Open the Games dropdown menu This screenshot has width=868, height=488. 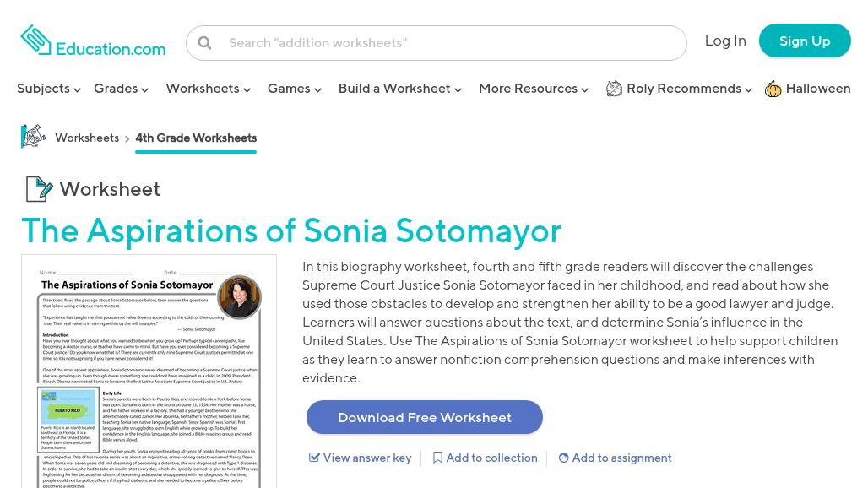coord(294,89)
